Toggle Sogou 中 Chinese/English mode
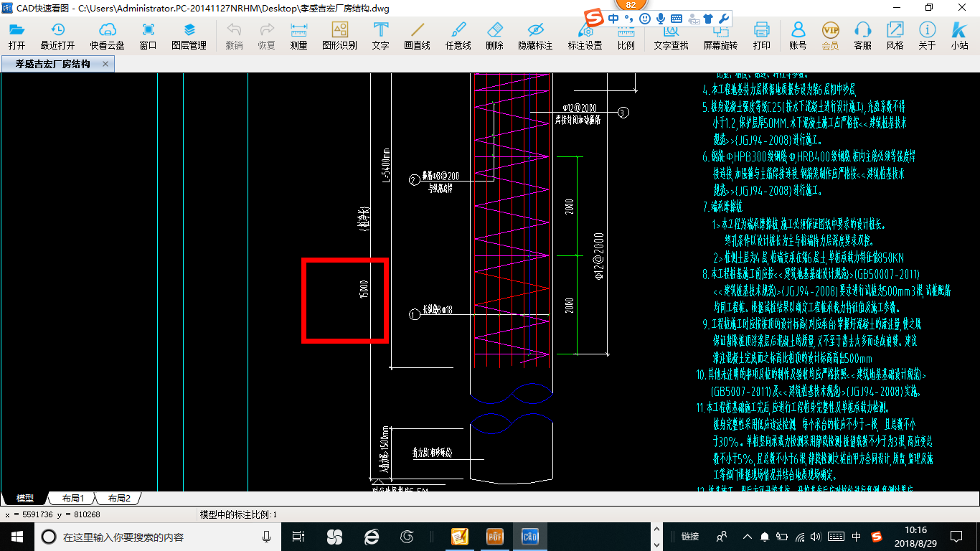The height and width of the screenshot is (551, 980). click(614, 18)
